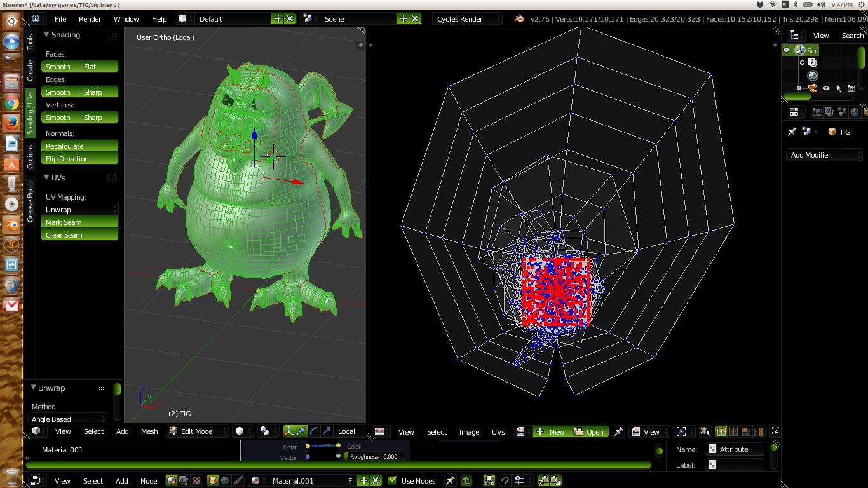Open the Edit Mode selector
The height and width of the screenshot is (488, 868).
click(x=198, y=431)
